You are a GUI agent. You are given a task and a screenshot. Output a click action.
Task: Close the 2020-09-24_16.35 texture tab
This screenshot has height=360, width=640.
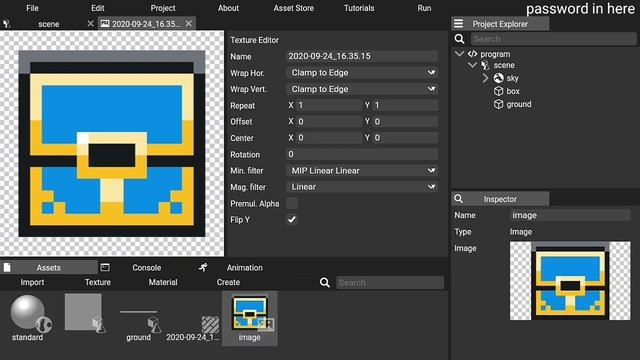click(189, 24)
